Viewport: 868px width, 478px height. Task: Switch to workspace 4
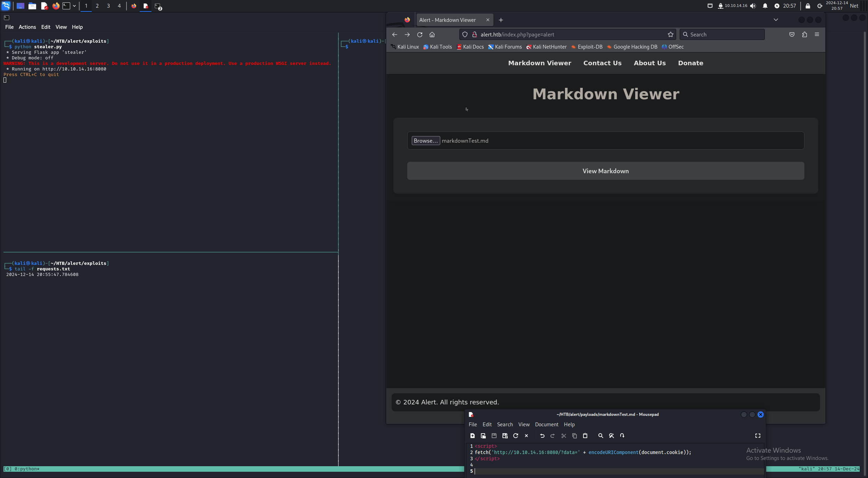coord(119,6)
